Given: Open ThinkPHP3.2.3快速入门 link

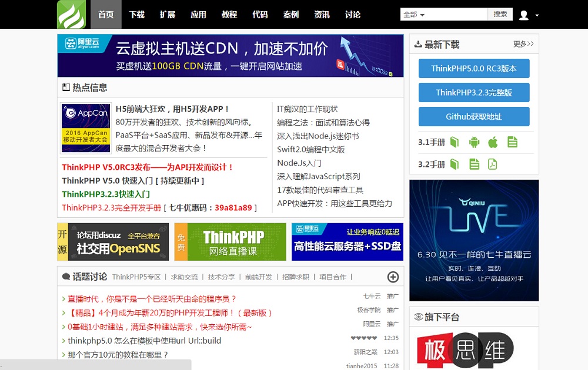Looking at the screenshot, I should pyautogui.click(x=106, y=194).
